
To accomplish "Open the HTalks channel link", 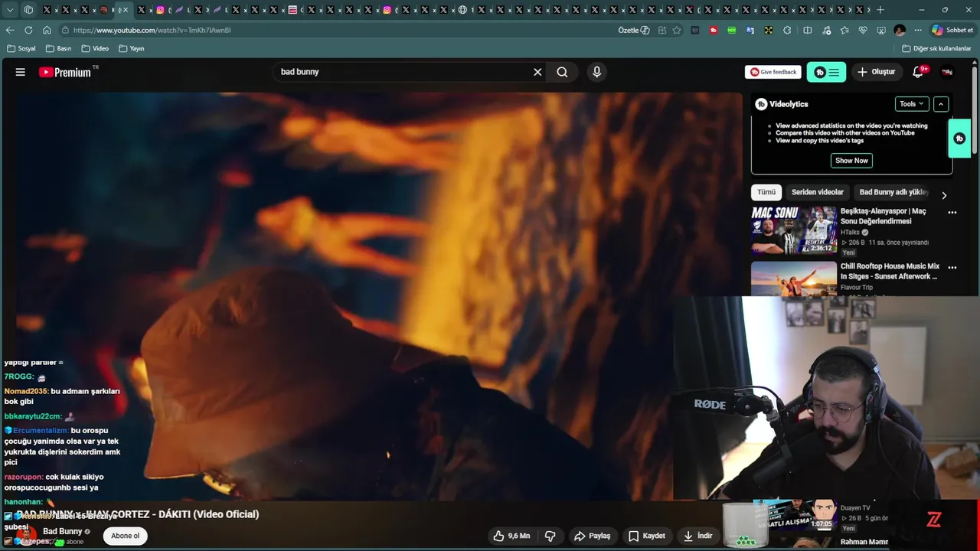I will tap(850, 233).
